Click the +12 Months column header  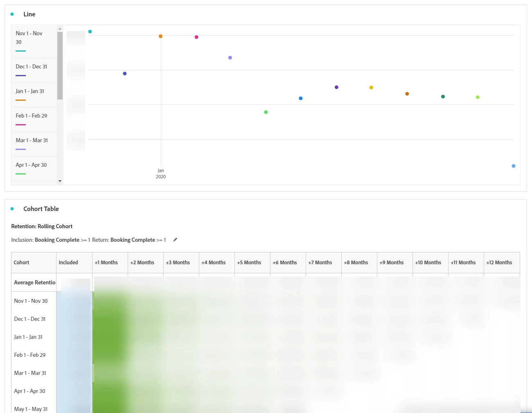pyautogui.click(x=502, y=263)
